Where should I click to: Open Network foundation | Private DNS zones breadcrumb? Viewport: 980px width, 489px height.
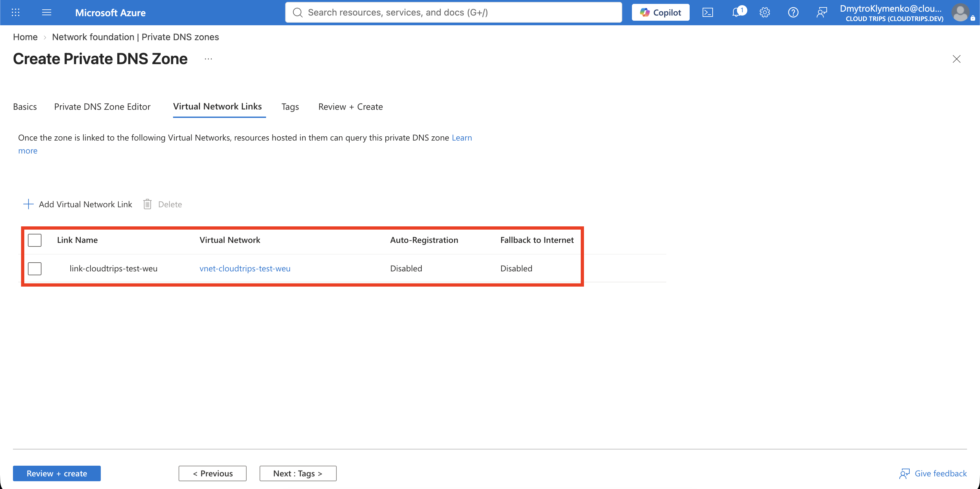tap(135, 37)
